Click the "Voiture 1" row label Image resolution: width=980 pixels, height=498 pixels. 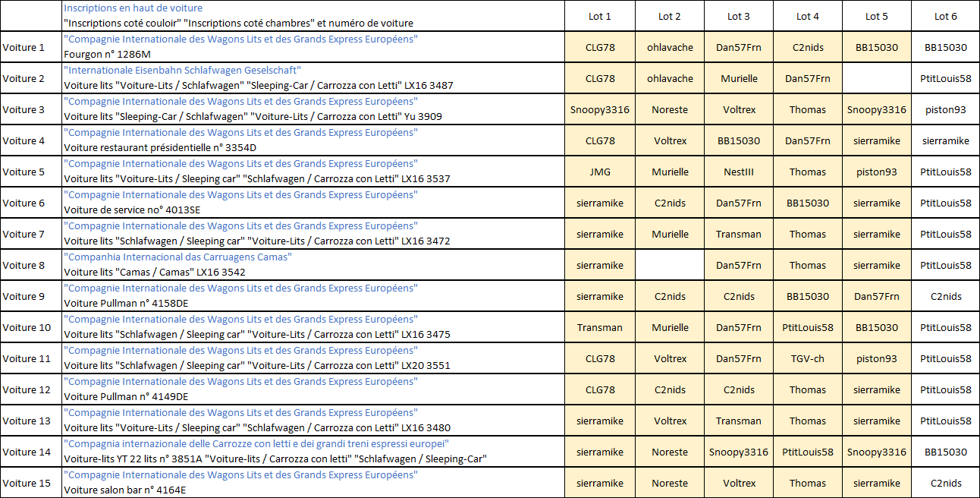click(24, 47)
